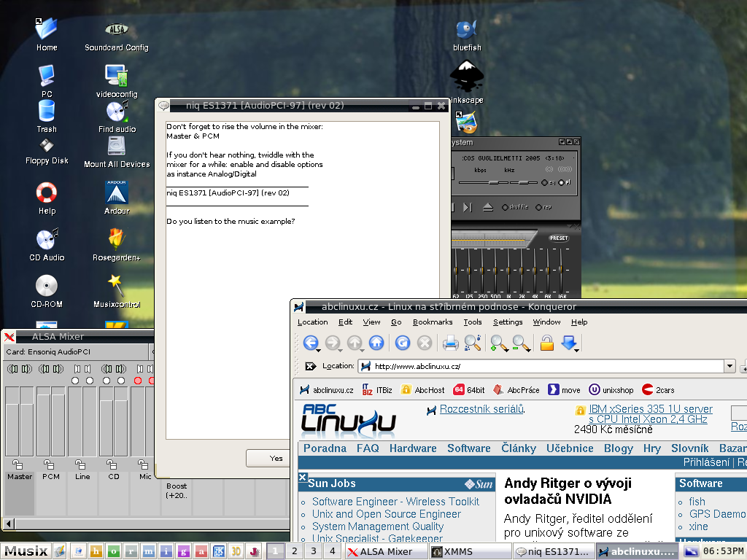Go back using Konqueror's Back arrow
This screenshot has height=560, width=747.
click(x=311, y=343)
